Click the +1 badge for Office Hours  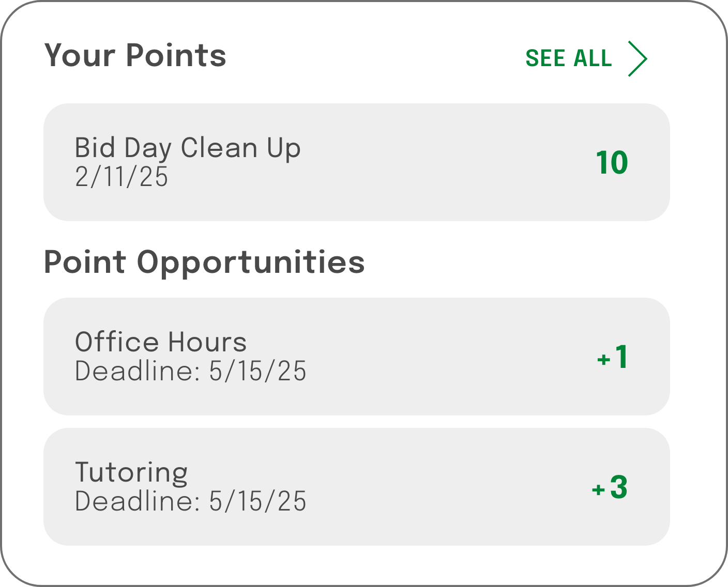pos(613,357)
